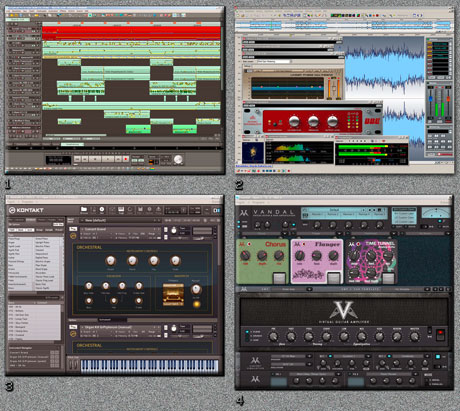Open the Vandal preset display
The image size is (460, 411).
click(344, 213)
